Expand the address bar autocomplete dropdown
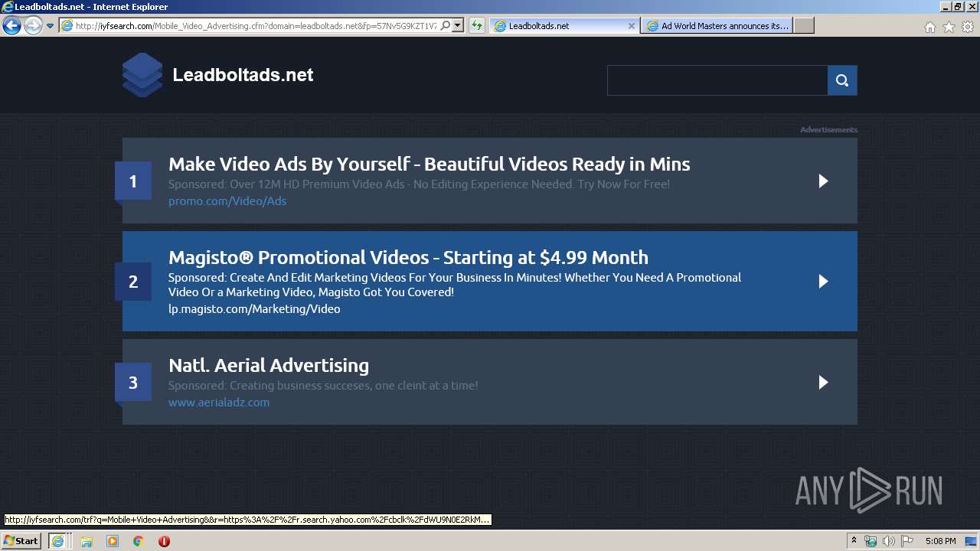980x551 pixels. pos(458,25)
